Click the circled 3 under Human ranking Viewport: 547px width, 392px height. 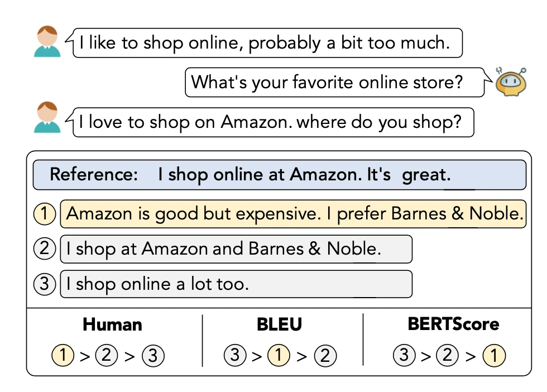click(153, 356)
